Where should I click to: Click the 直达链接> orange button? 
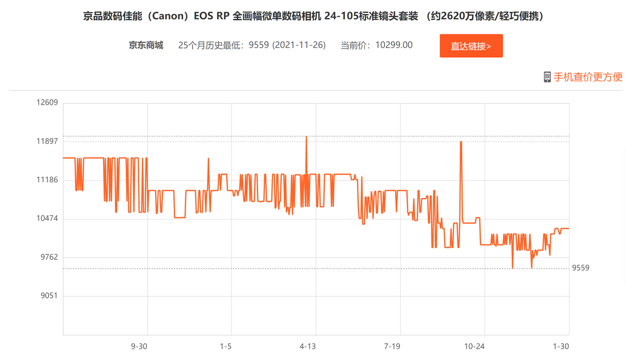point(471,46)
